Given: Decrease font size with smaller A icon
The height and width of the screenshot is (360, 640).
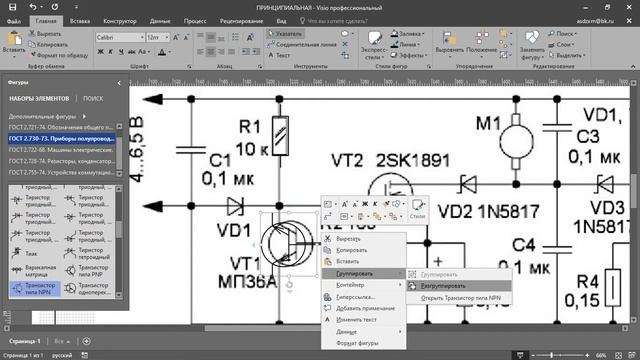Looking at the screenshot, I should 187,37.
